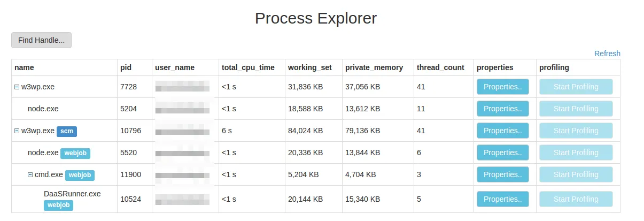This screenshot has width=644, height=221.
Task: Click the webjob badge beside cmd.exe
Action: click(80, 175)
